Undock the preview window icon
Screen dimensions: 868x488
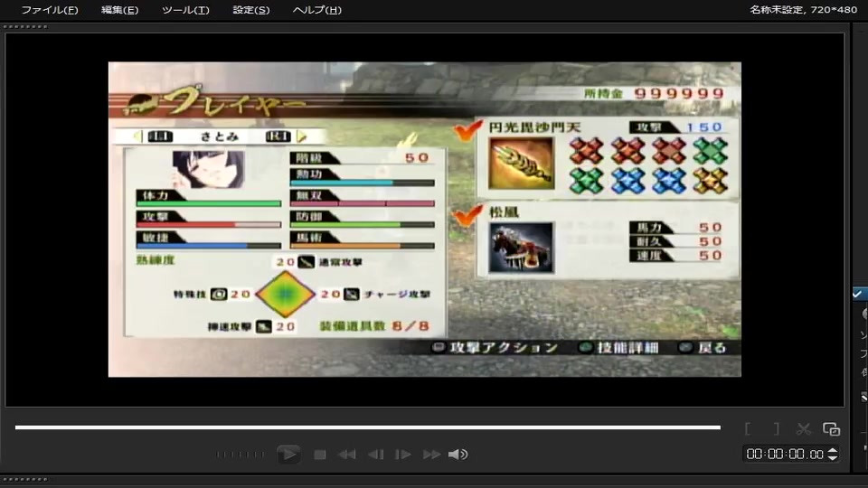click(831, 428)
